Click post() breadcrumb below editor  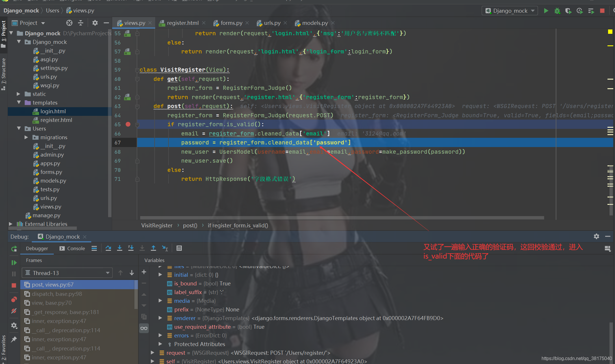tap(190, 225)
